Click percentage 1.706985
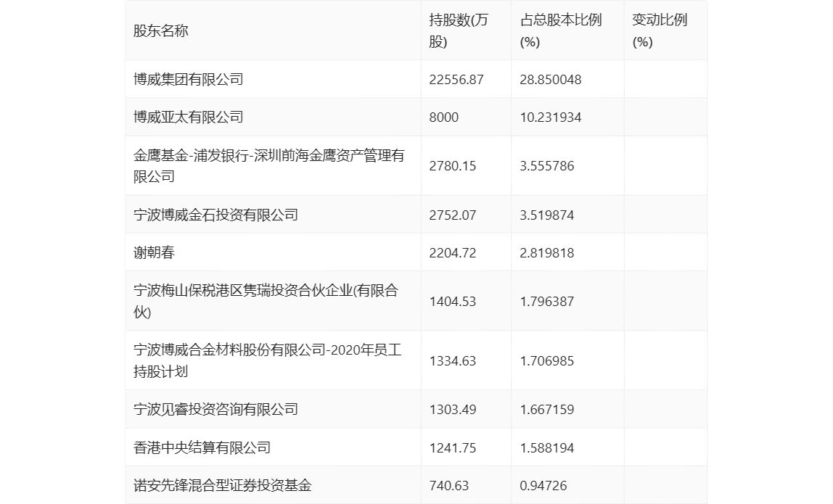833x504 pixels. click(x=546, y=360)
